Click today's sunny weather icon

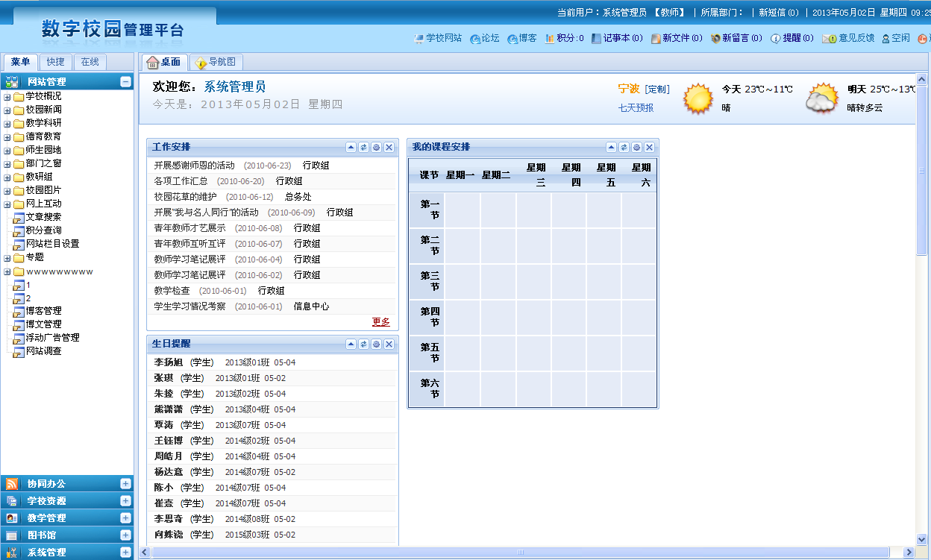click(699, 98)
